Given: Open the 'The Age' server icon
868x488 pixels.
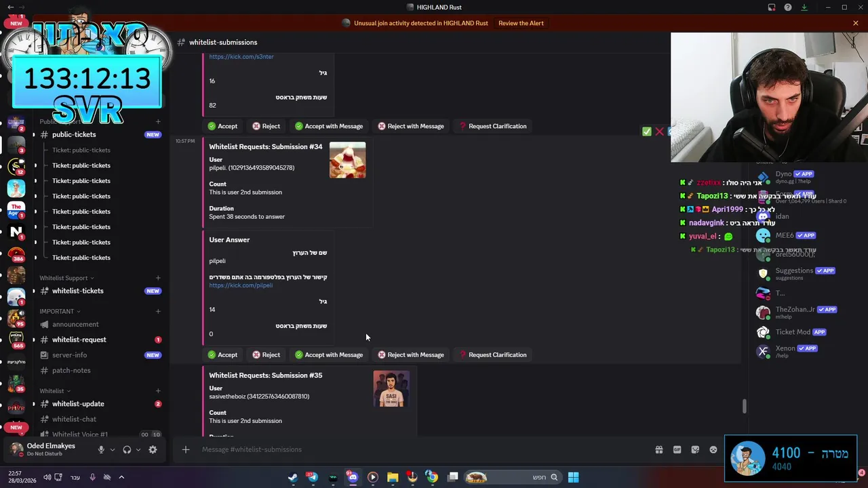Looking at the screenshot, I should [16, 210].
